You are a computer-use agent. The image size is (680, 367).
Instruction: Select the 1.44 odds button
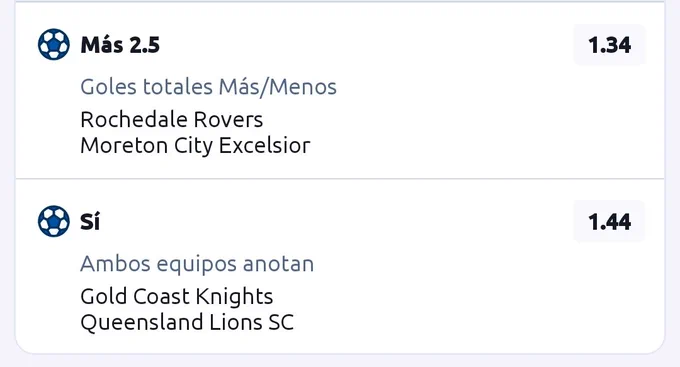(x=609, y=222)
